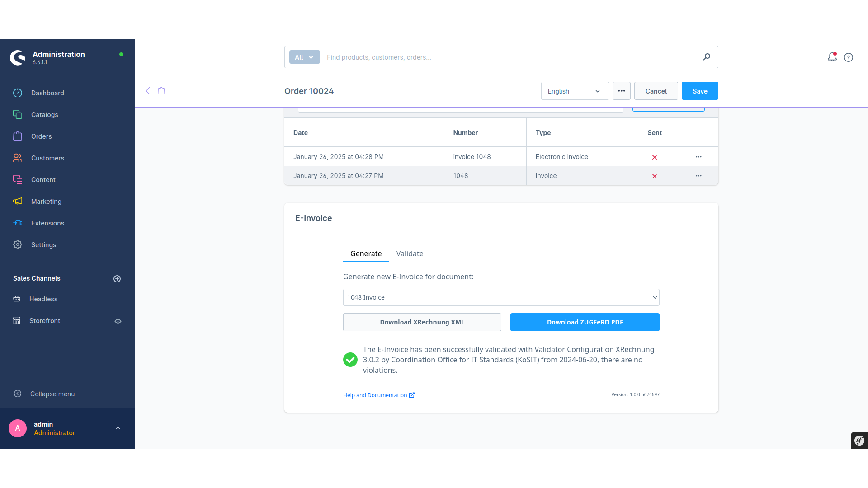Click the bell notification icon
Viewport: 868px width, 488px height.
click(x=832, y=56)
